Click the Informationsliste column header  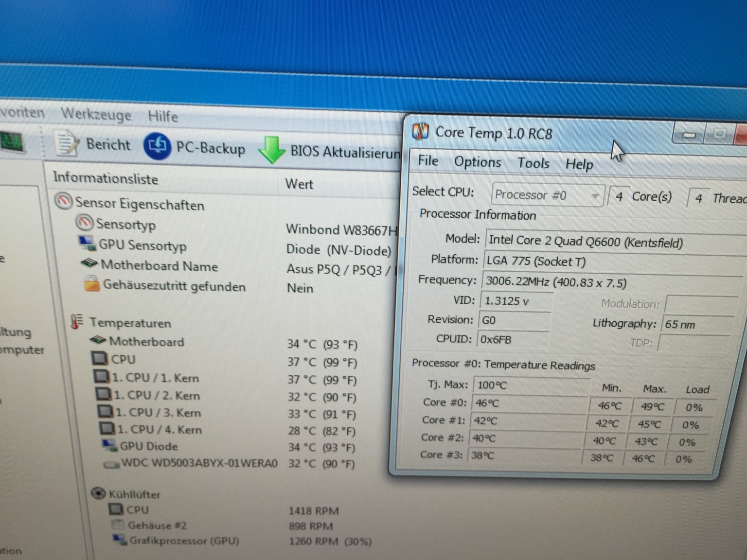pyautogui.click(x=106, y=178)
